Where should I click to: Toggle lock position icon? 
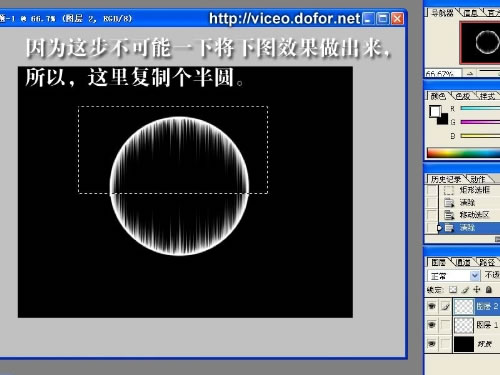(x=477, y=290)
